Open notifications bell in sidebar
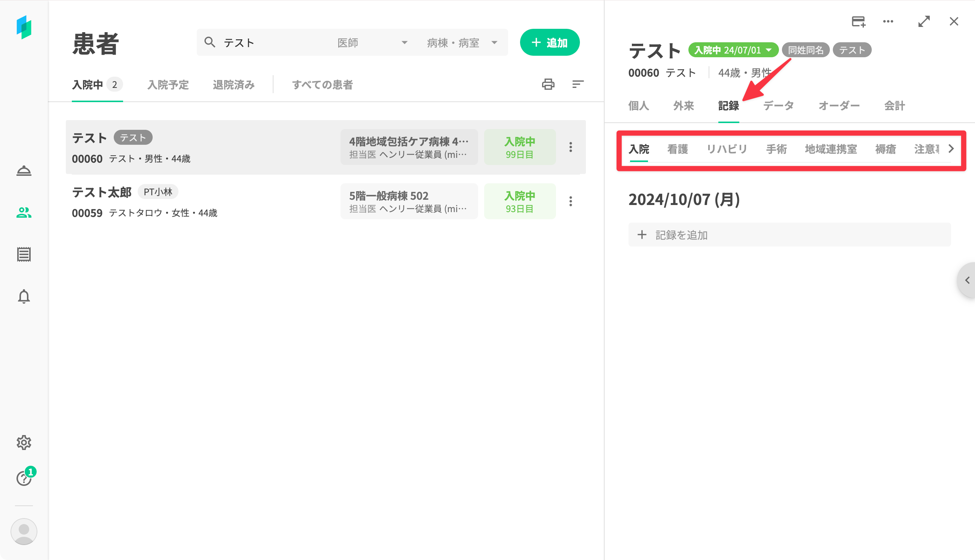 (x=24, y=297)
